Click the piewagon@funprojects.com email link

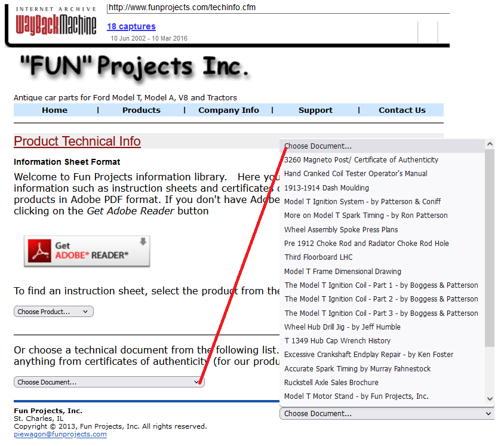(60, 434)
